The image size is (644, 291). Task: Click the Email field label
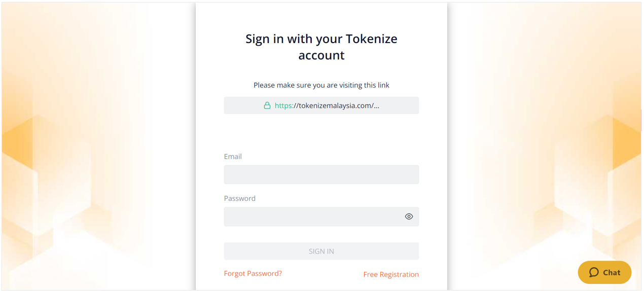tap(233, 157)
